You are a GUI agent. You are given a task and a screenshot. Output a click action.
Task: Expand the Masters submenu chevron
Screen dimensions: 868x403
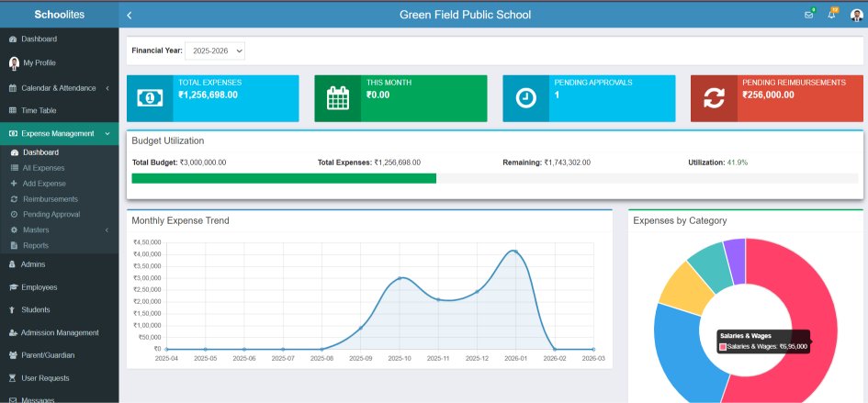pos(107,229)
